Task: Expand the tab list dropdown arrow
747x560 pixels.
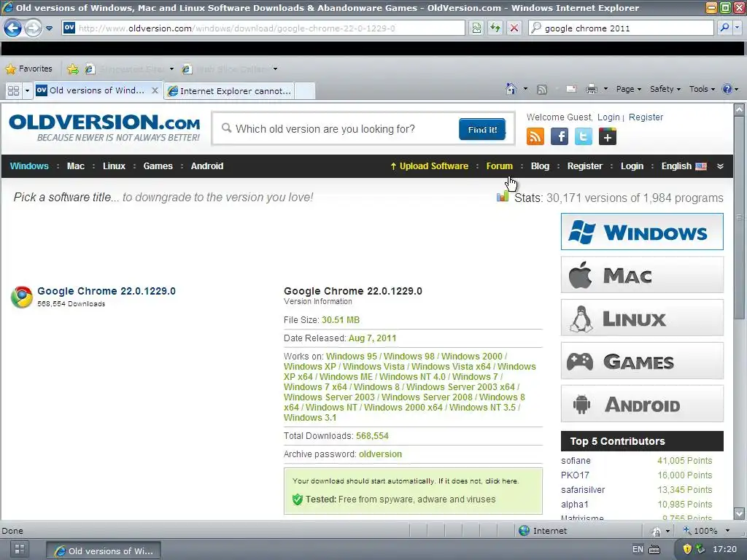Action: [x=27, y=90]
